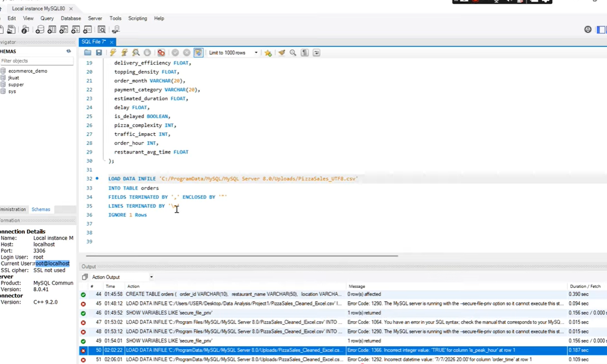Beautify the query with the broom icon
607x364 pixels.
click(281, 53)
